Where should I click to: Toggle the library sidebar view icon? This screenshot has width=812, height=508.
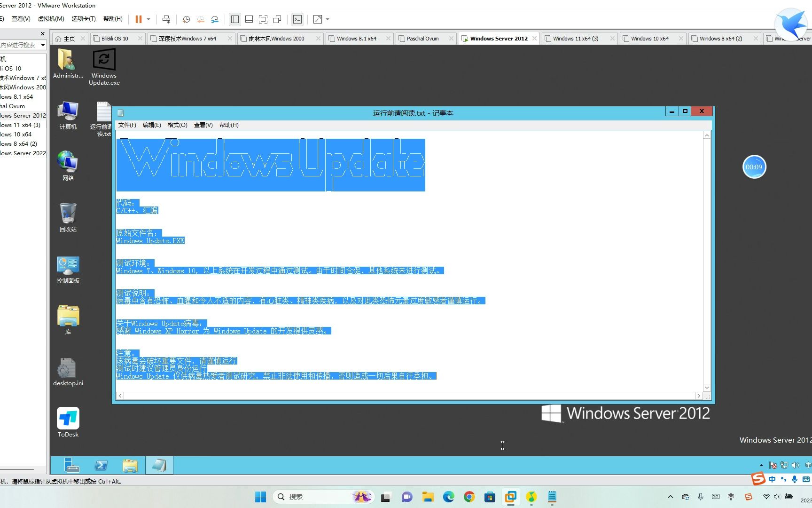(x=235, y=19)
